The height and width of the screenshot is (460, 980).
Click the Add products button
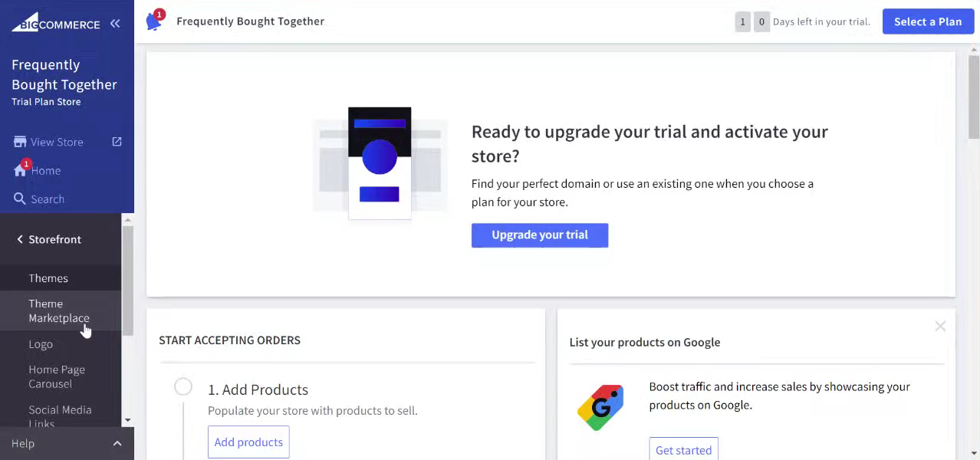(248, 442)
